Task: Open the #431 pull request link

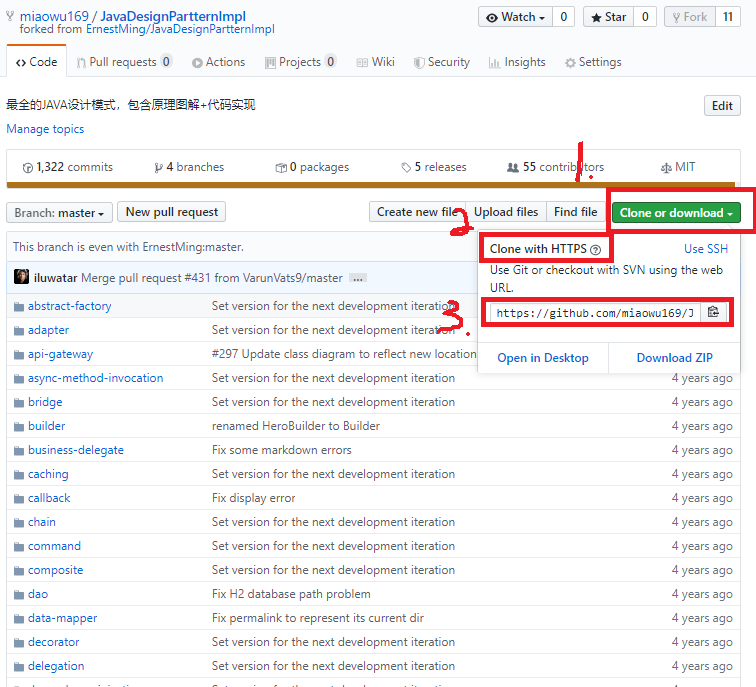Action: click(198, 278)
